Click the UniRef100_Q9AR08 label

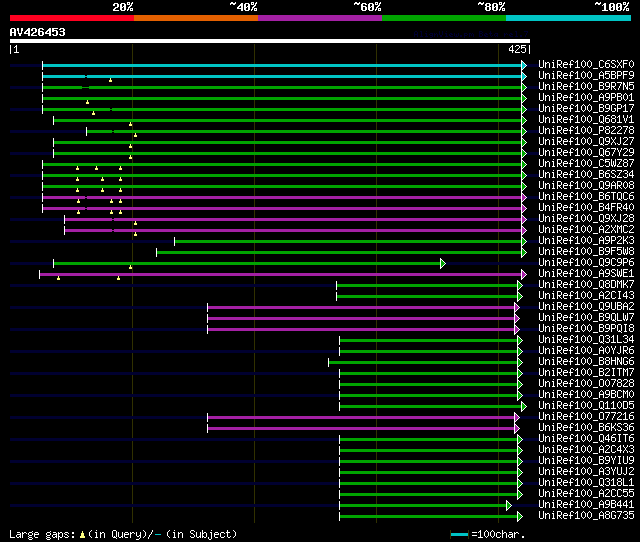586,186
